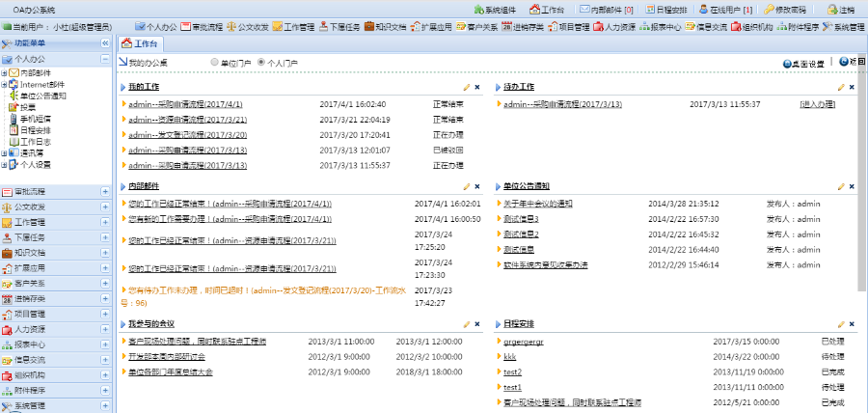Switch to the 工作台 tab

click(141, 43)
